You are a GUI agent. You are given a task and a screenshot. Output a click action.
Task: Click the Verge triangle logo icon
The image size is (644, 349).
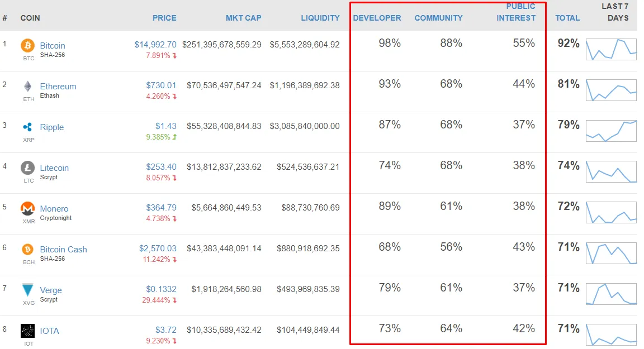[x=27, y=290]
